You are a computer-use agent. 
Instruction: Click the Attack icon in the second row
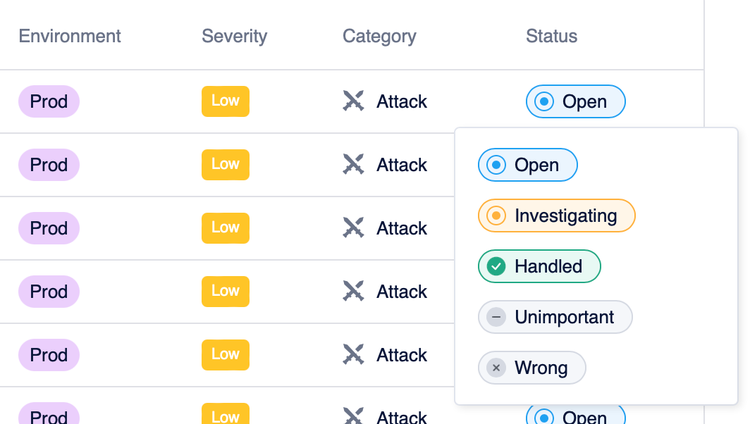[x=353, y=164]
